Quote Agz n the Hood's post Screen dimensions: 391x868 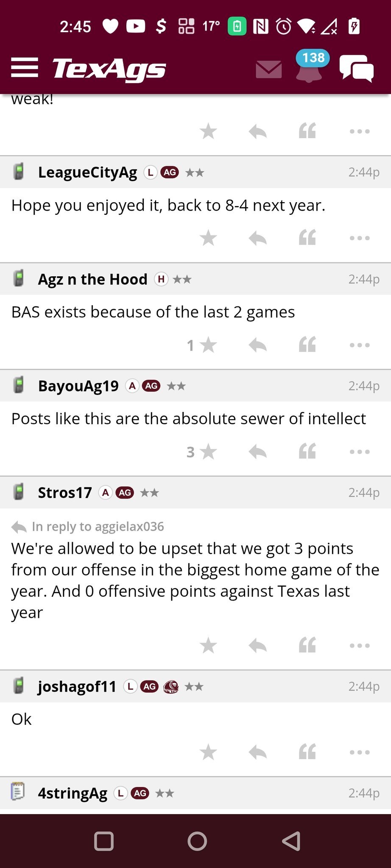[307, 345]
